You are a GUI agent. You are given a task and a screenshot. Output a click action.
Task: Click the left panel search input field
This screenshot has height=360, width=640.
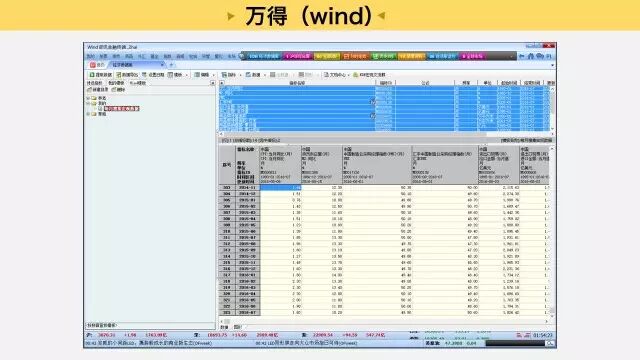(150, 325)
